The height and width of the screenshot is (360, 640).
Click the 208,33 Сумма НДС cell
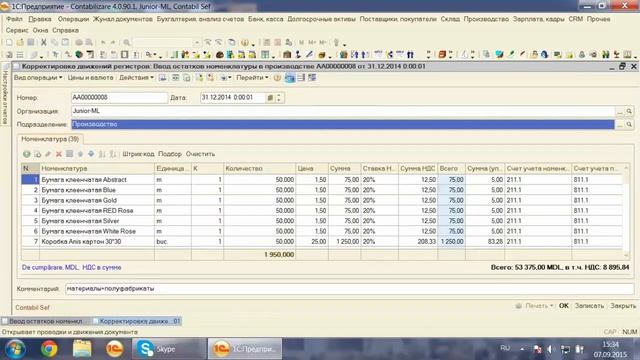418,242
